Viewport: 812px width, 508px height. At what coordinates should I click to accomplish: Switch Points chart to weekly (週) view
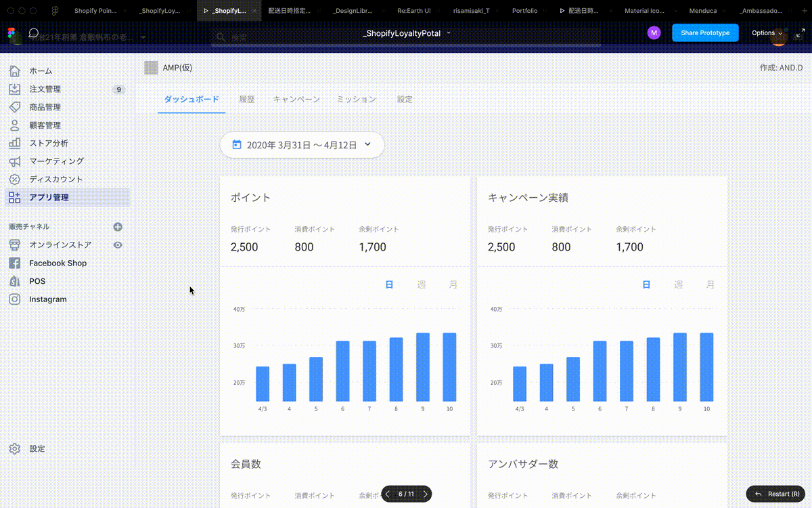click(422, 284)
